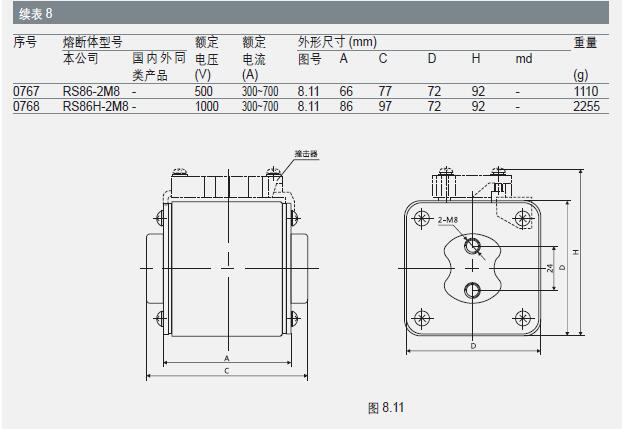Click the 序号 column header
The height and width of the screenshot is (429, 622).
pos(25,43)
